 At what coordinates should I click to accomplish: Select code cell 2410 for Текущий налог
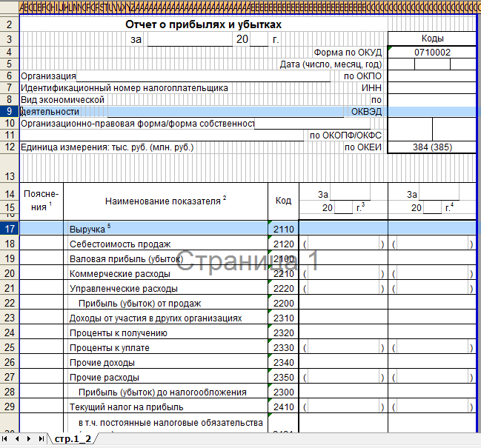pos(283,407)
